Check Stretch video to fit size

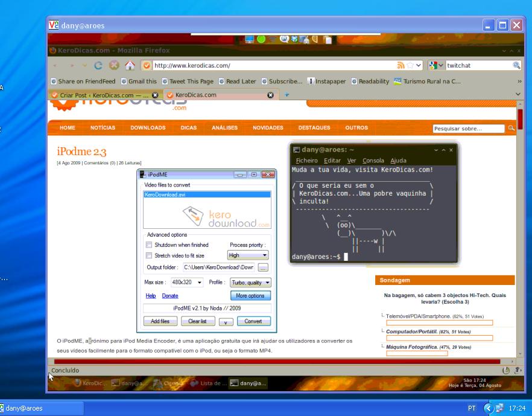(148, 255)
